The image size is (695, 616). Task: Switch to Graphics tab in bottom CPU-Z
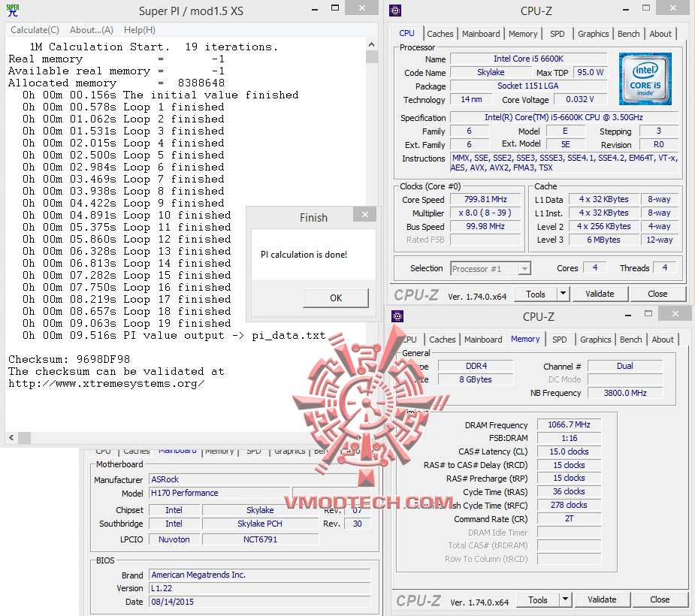(x=595, y=340)
